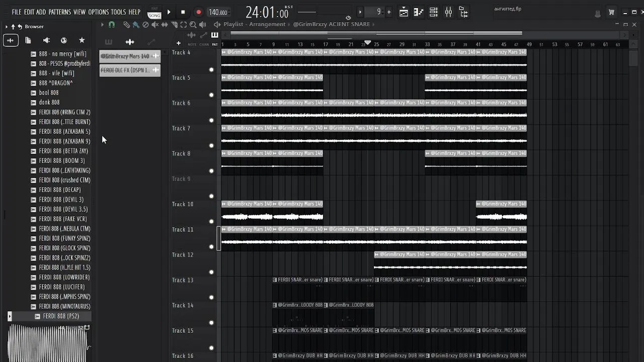This screenshot has width=644, height=362.
Task: Select the Mute tool icon
Action: pos(155,24)
